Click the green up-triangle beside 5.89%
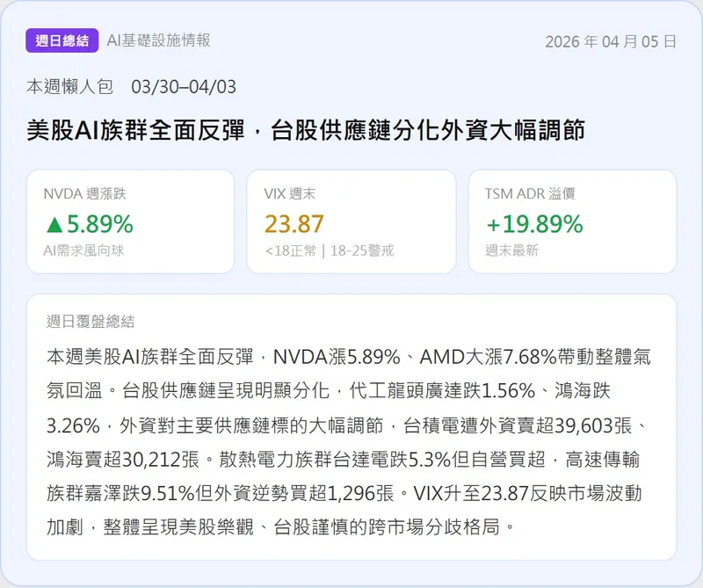703x588 pixels. click(54, 224)
